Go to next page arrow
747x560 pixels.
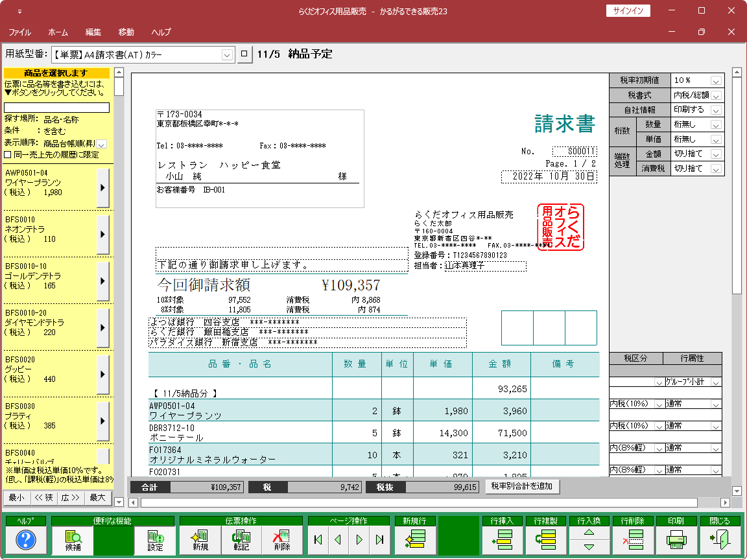click(x=359, y=539)
